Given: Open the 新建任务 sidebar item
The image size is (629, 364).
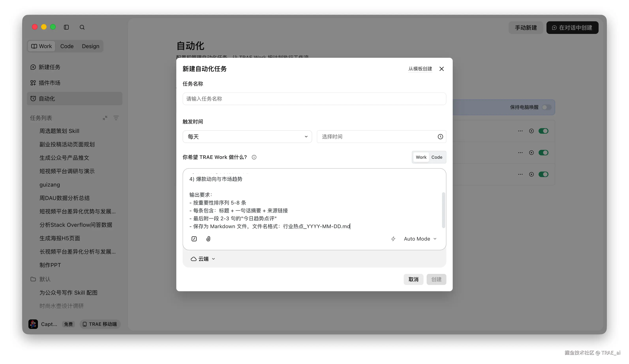Looking at the screenshot, I should (x=75, y=67).
